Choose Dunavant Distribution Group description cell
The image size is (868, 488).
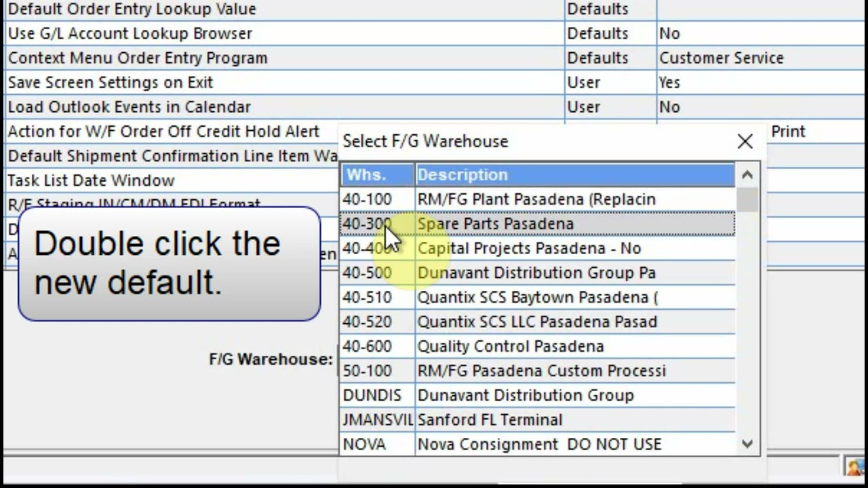tap(575, 395)
